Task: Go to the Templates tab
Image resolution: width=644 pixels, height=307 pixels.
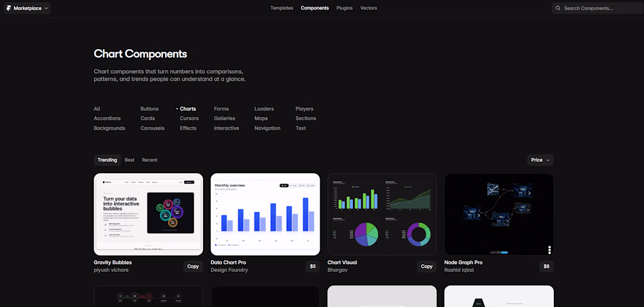Action: click(282, 8)
